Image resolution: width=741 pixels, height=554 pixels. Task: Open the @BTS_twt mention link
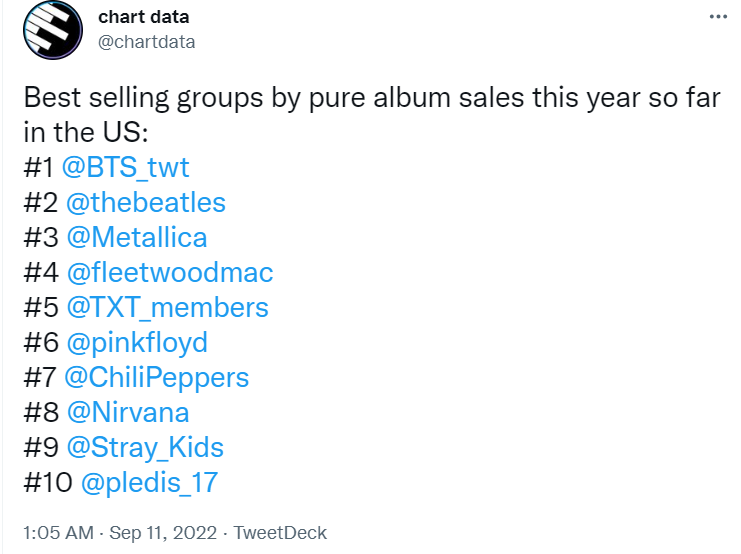[126, 167]
